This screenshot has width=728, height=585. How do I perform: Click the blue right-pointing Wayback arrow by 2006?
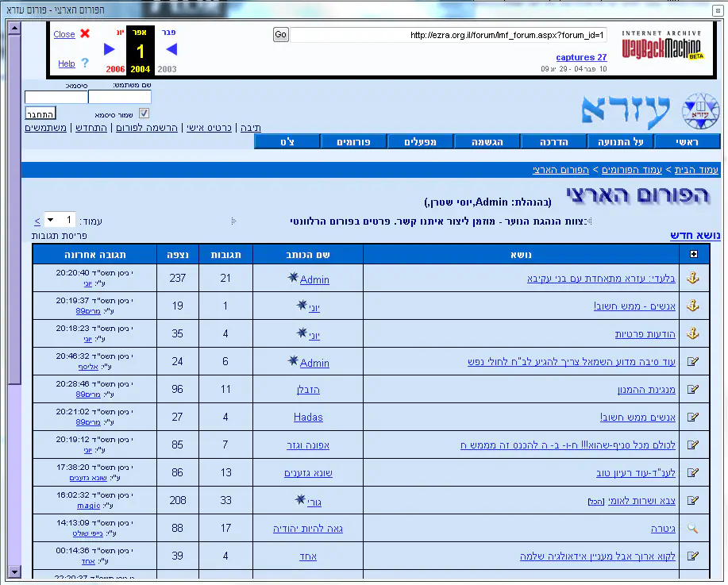tap(110, 49)
